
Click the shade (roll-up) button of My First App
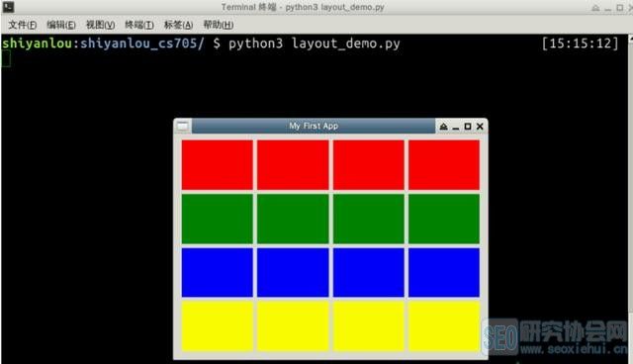(x=443, y=127)
